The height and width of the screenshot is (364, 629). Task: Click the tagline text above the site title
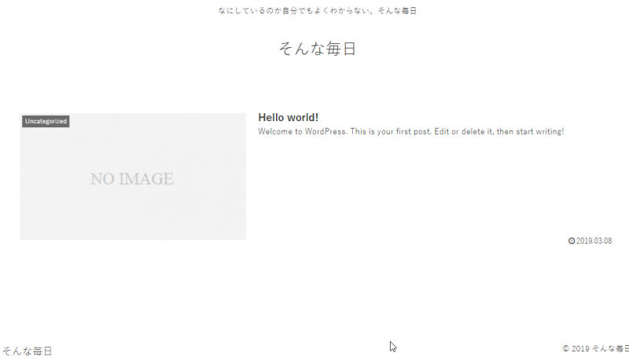317,11
